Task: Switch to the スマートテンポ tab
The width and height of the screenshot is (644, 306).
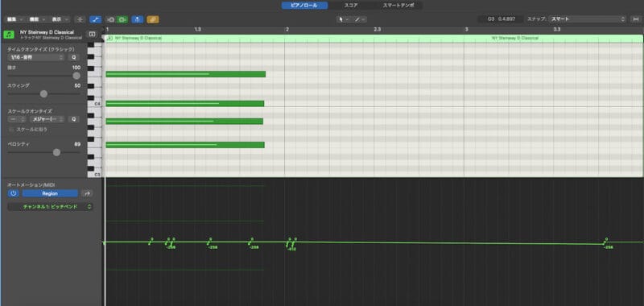Action: click(398, 6)
